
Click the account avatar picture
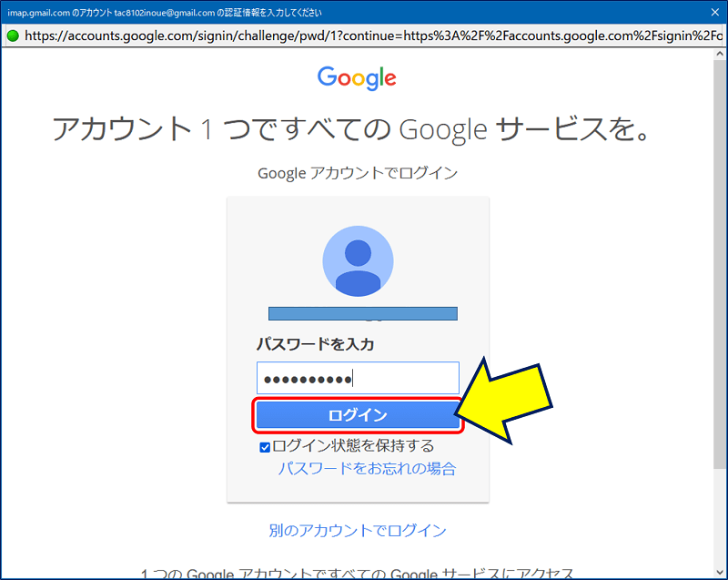[x=358, y=261]
